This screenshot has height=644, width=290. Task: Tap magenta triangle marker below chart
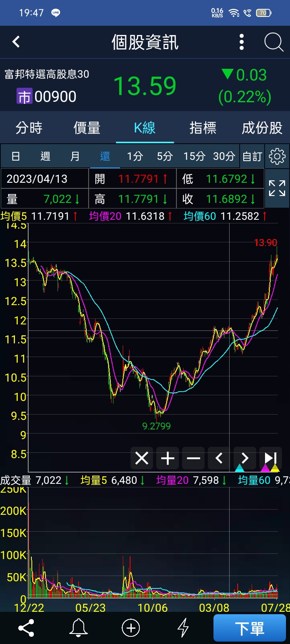click(x=265, y=468)
